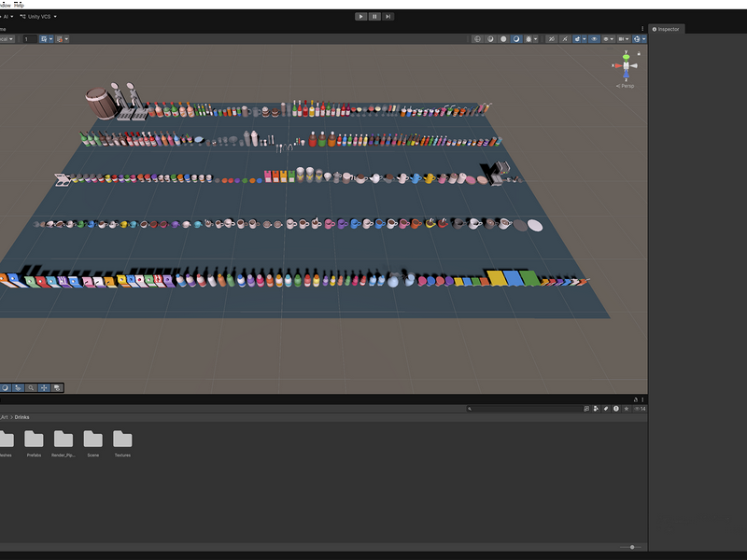
Task: Click the debug draw mode bug icon
Action: 528,39
